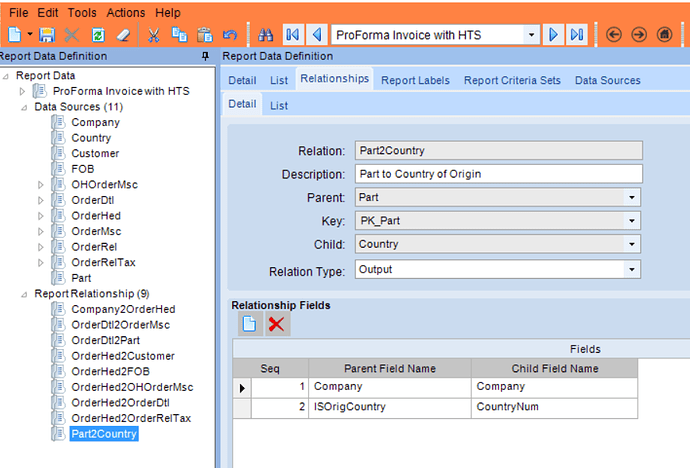Click the Refresh toolbar icon
Image resolution: width=690 pixels, height=468 pixels.
(x=98, y=34)
